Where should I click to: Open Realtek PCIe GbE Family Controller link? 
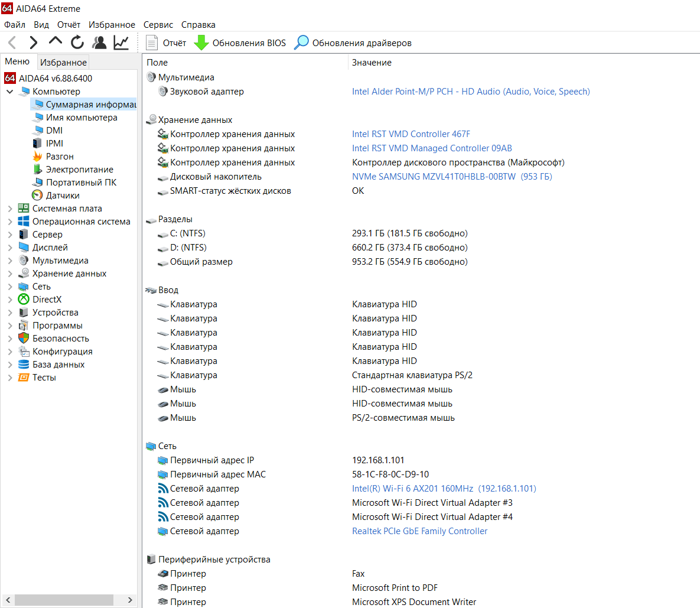point(419,531)
